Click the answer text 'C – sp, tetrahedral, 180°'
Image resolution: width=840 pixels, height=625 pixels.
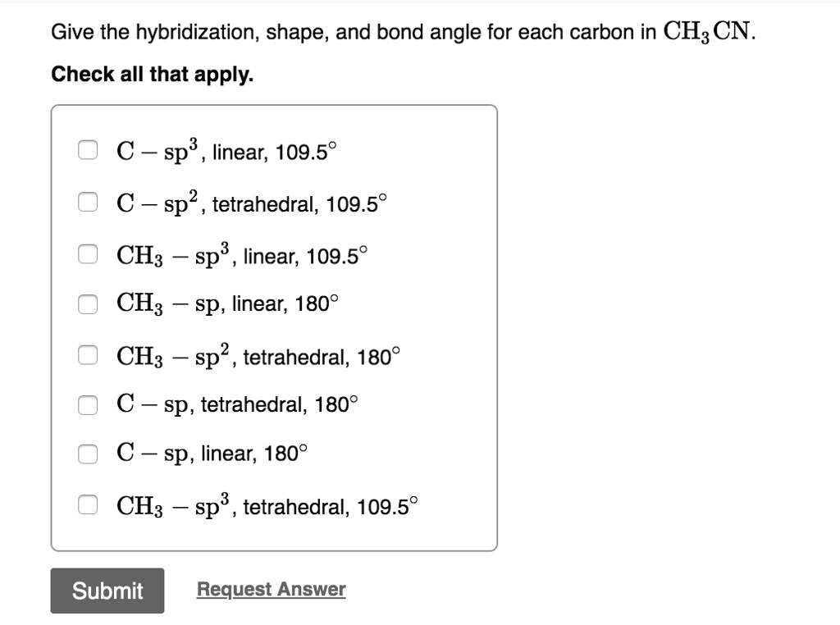(239, 404)
